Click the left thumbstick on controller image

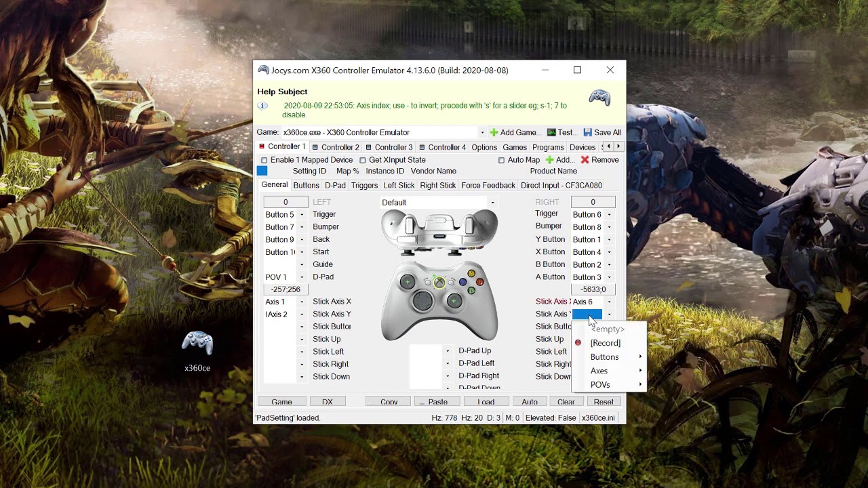pos(408,282)
